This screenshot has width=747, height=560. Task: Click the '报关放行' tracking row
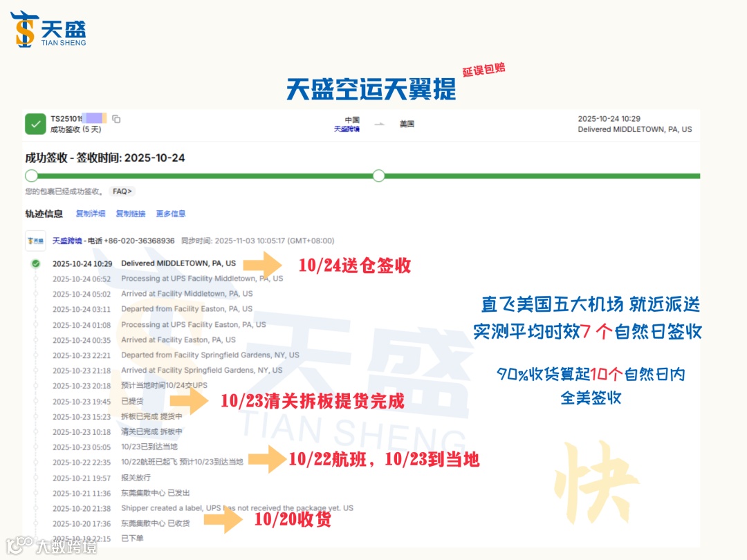102,478
